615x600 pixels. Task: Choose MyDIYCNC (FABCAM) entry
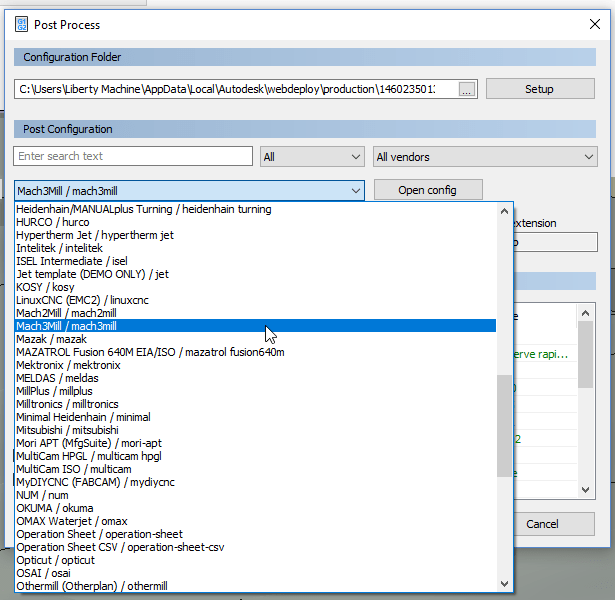(x=255, y=482)
